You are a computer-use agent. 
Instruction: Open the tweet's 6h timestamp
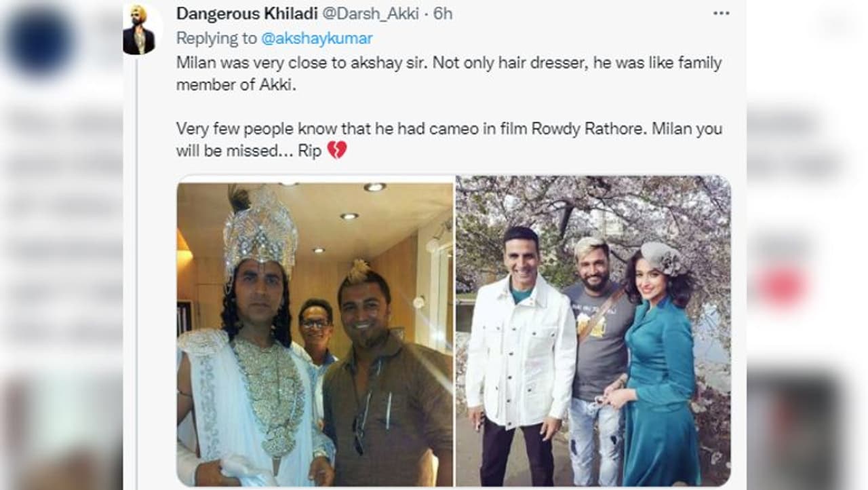pyautogui.click(x=443, y=14)
